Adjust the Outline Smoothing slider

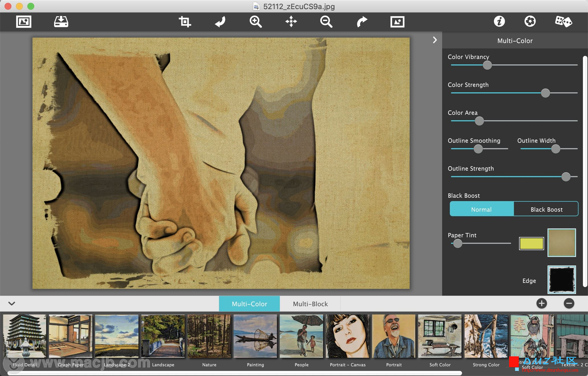click(x=478, y=149)
